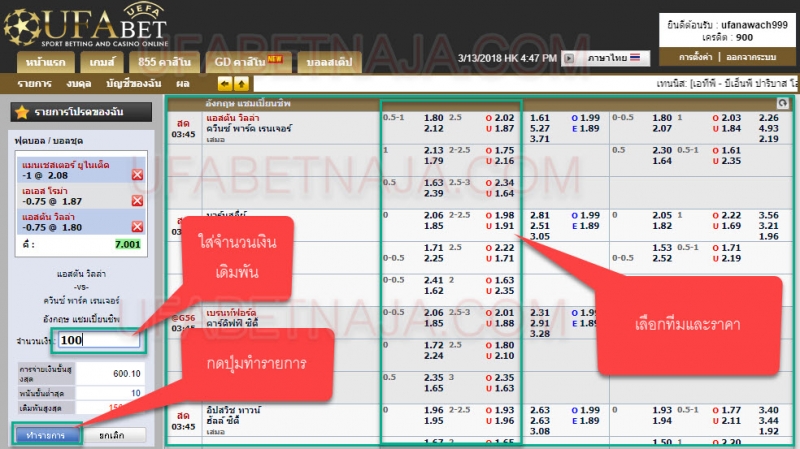
Task: Select ผล in the menu bar
Action: click(x=183, y=84)
